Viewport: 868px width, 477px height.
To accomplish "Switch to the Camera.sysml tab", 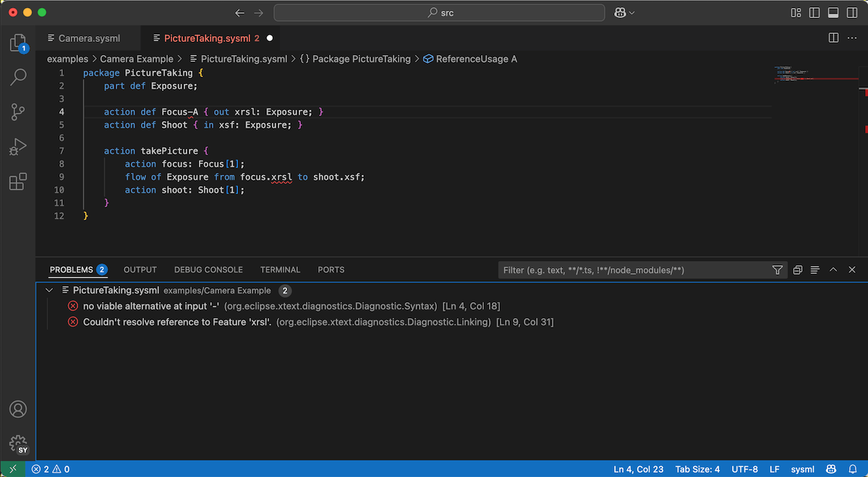I will (83, 38).
